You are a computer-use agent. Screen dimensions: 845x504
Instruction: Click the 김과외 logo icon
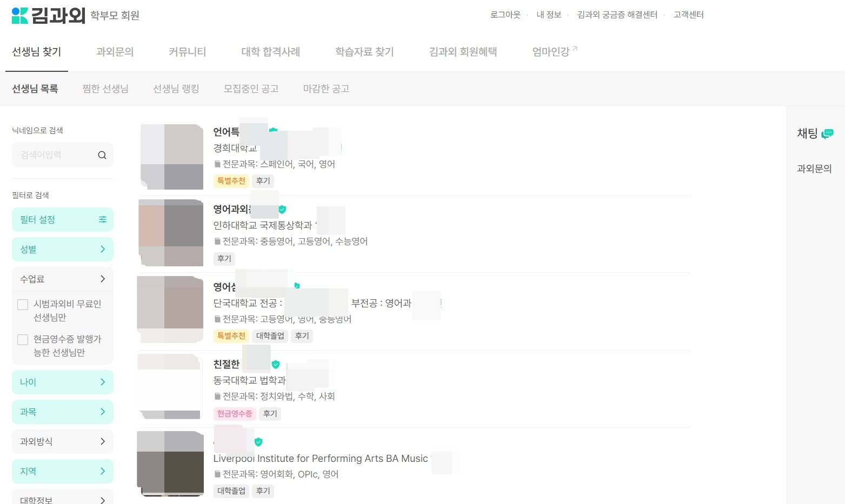click(x=20, y=16)
